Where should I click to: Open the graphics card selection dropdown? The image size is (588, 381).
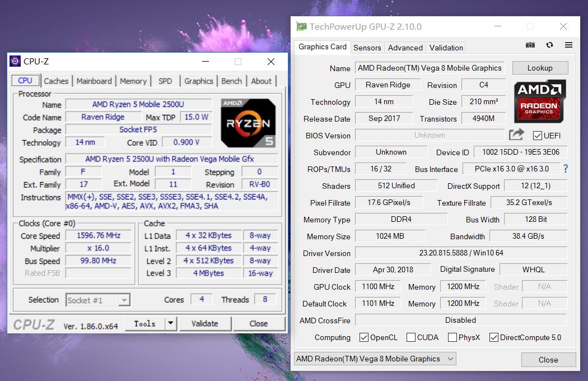(x=374, y=358)
